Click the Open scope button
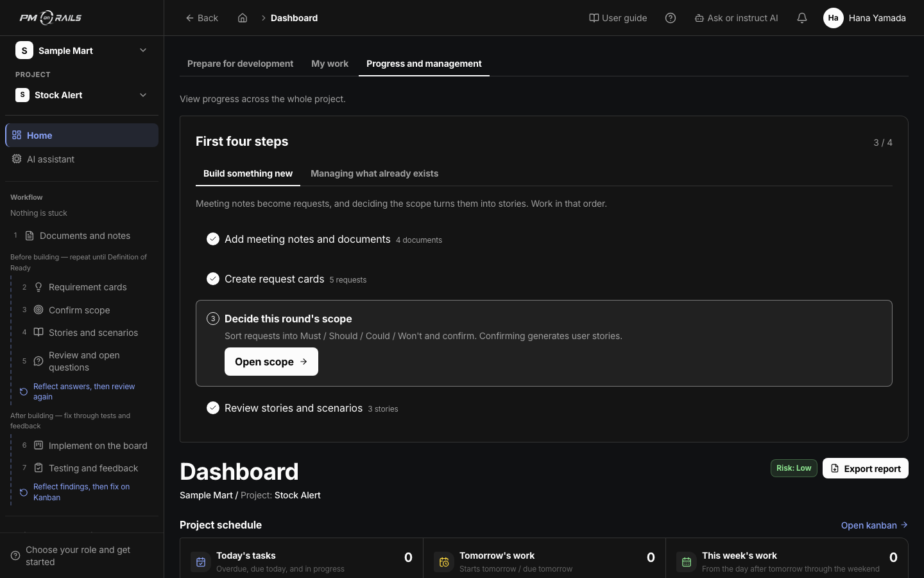The height and width of the screenshot is (578, 924). tap(271, 362)
